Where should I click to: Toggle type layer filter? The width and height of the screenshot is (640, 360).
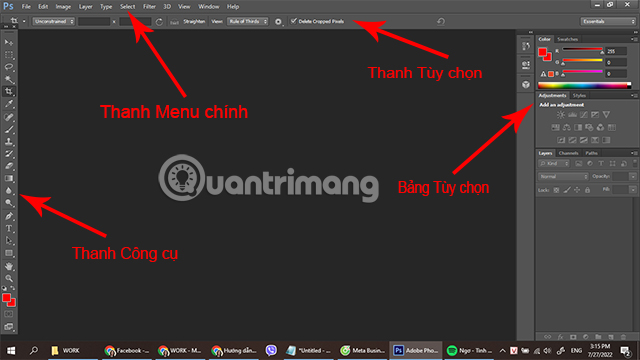click(601, 164)
